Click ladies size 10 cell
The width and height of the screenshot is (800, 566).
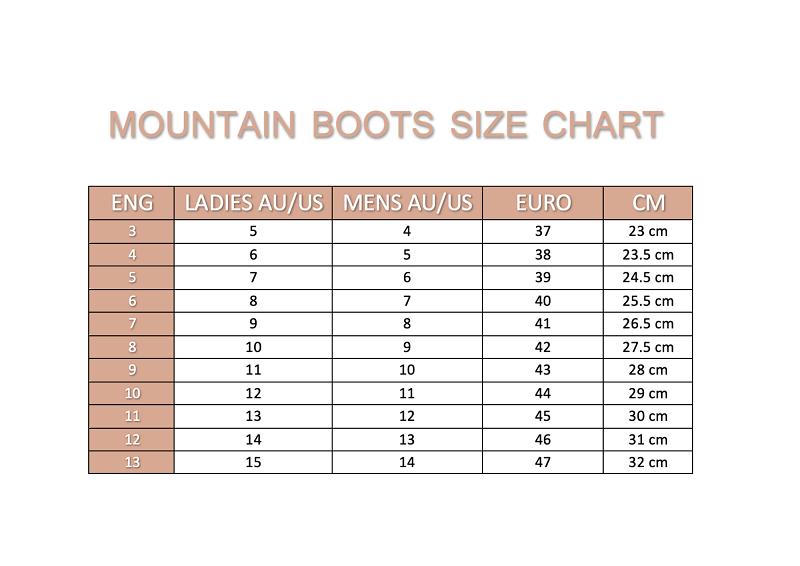coord(254,347)
